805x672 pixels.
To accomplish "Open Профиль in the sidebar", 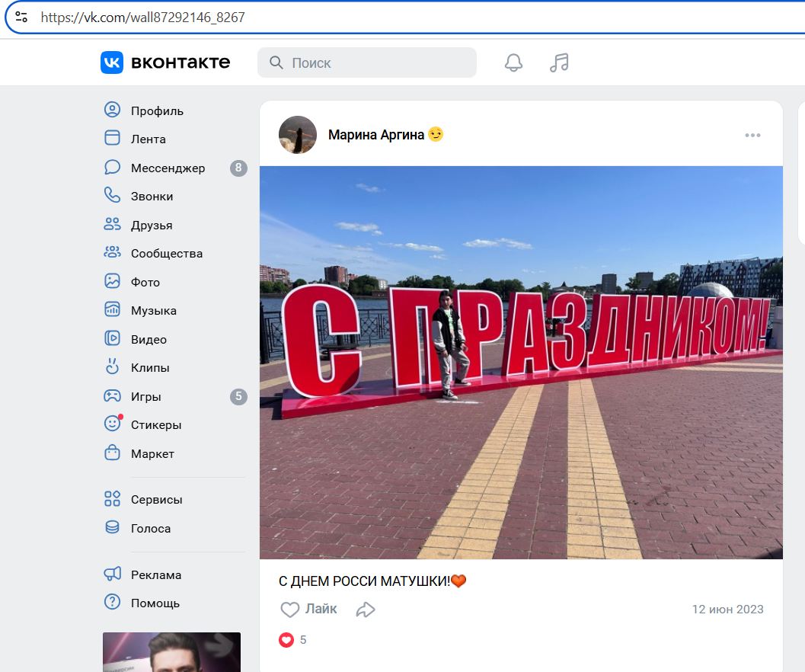I will (x=156, y=110).
